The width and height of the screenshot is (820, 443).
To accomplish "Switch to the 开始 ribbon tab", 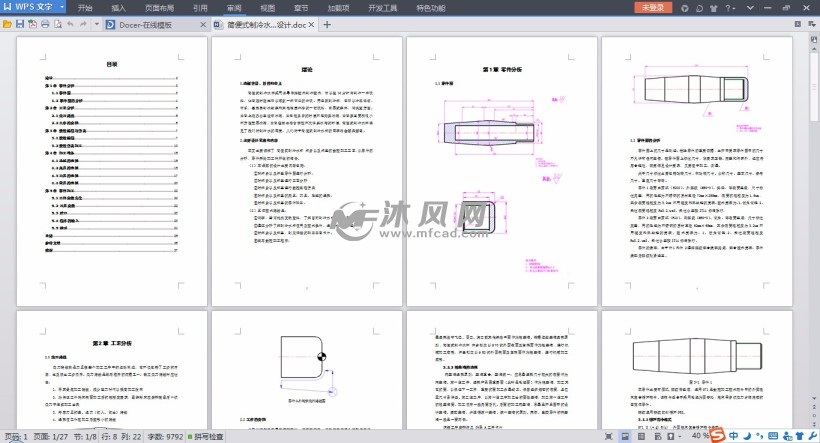I will pyautogui.click(x=85, y=8).
